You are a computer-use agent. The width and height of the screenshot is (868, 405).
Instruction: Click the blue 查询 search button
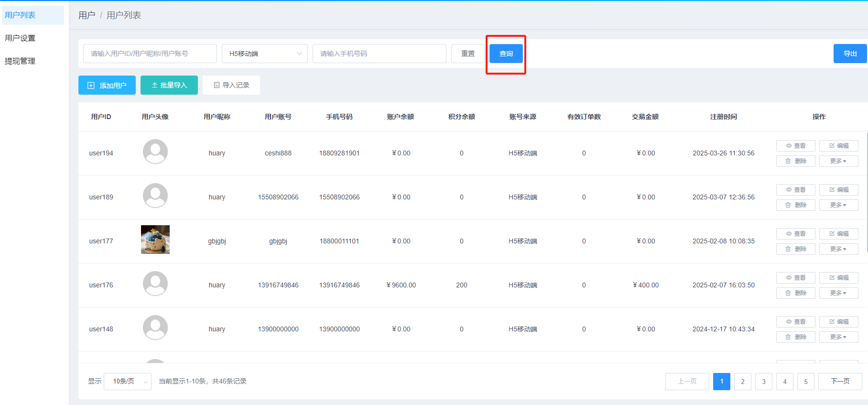tap(506, 54)
